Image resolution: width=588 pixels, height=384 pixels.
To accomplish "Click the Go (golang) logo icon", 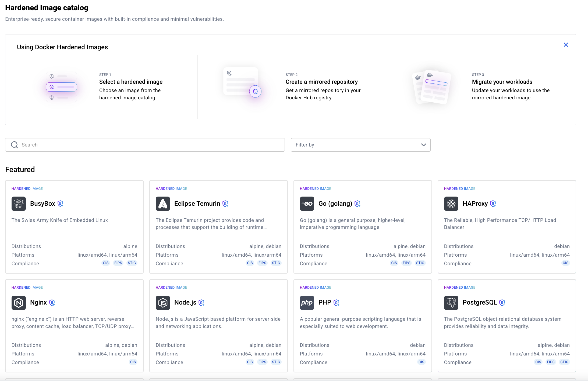I will pos(307,204).
